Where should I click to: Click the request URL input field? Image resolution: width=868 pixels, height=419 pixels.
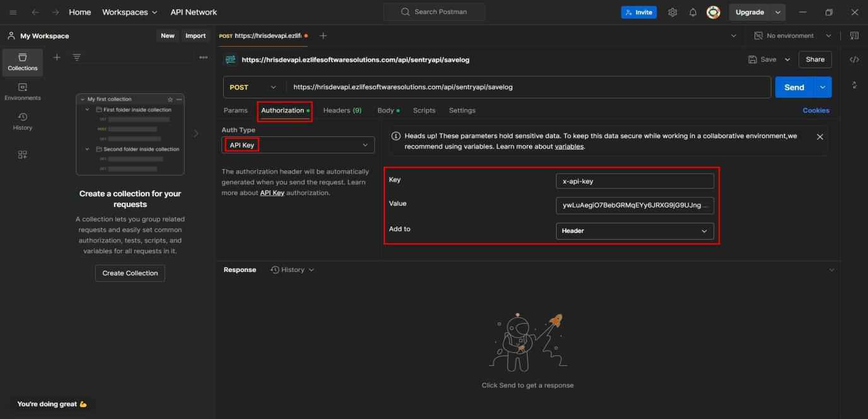pos(528,87)
